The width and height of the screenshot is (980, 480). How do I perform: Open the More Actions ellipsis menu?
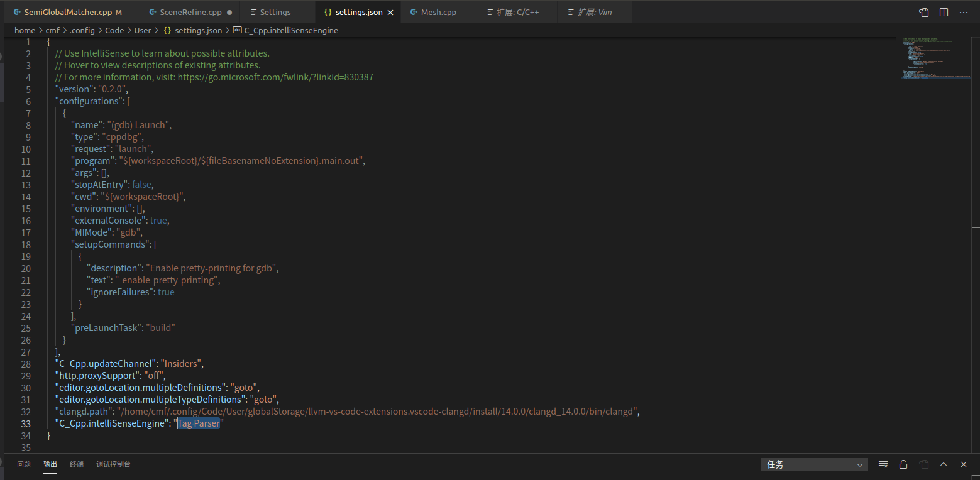tap(964, 13)
